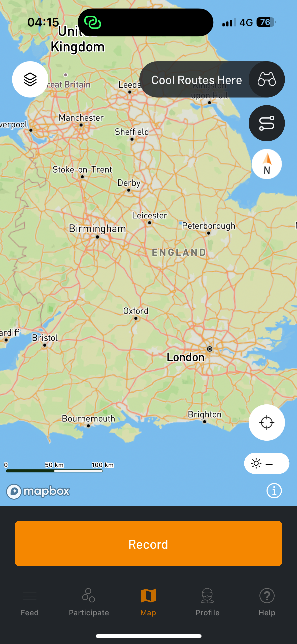Viewport: 297px width, 644px height.
Task: Open the map layers selector
Action: 30,79
